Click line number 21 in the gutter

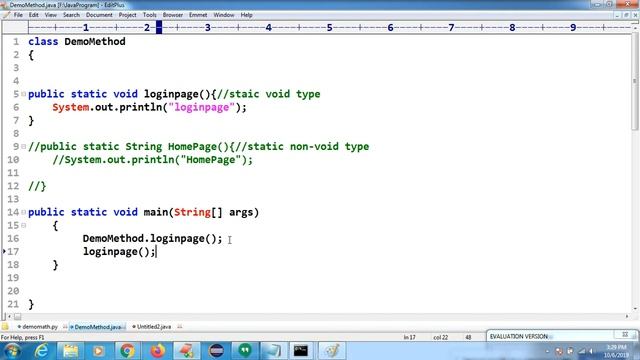click(13, 304)
